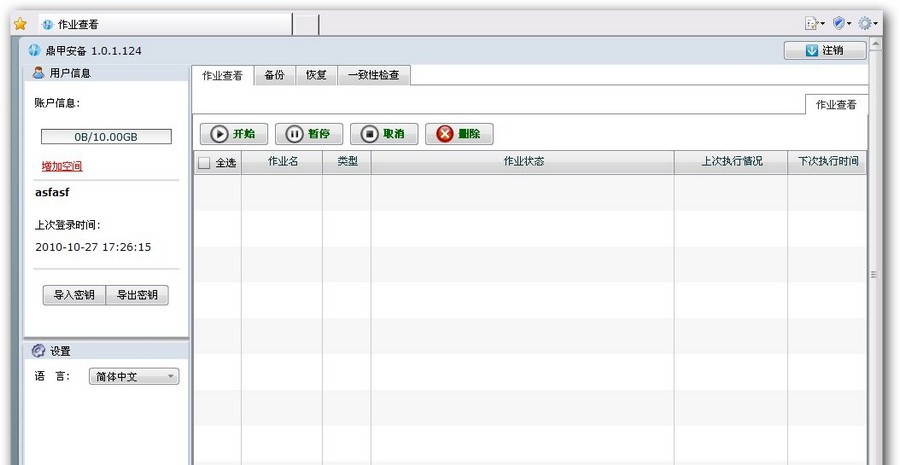This screenshot has height=465, width=900.
Task: Select the 作业查看 browser tab
Action: coord(166,25)
